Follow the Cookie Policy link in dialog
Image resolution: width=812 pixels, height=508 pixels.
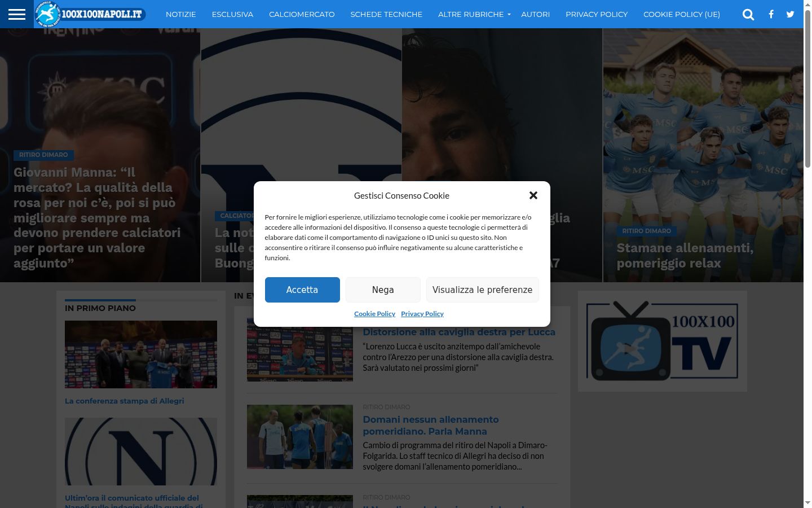coord(374,314)
